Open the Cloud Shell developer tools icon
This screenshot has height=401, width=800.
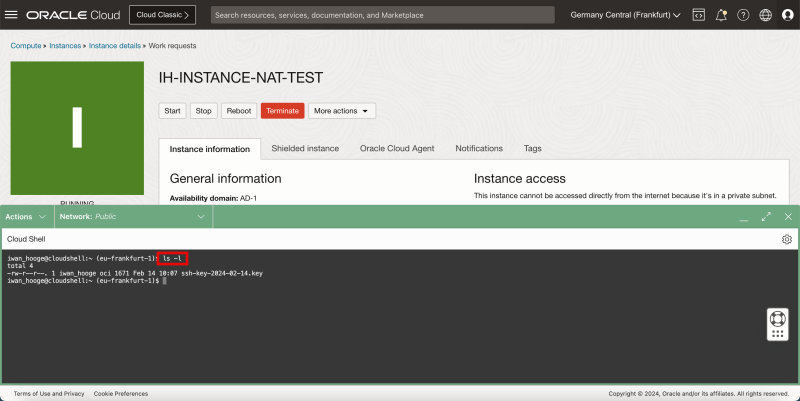[698, 15]
